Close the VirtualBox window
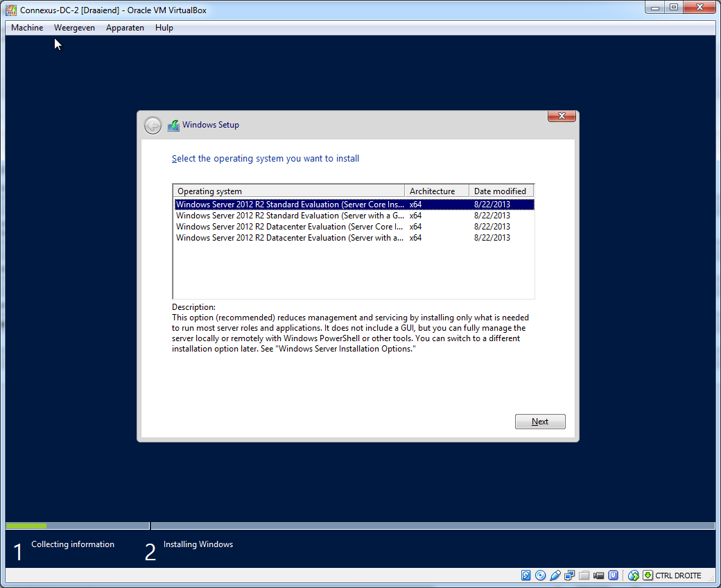The image size is (721, 588). 700,8
